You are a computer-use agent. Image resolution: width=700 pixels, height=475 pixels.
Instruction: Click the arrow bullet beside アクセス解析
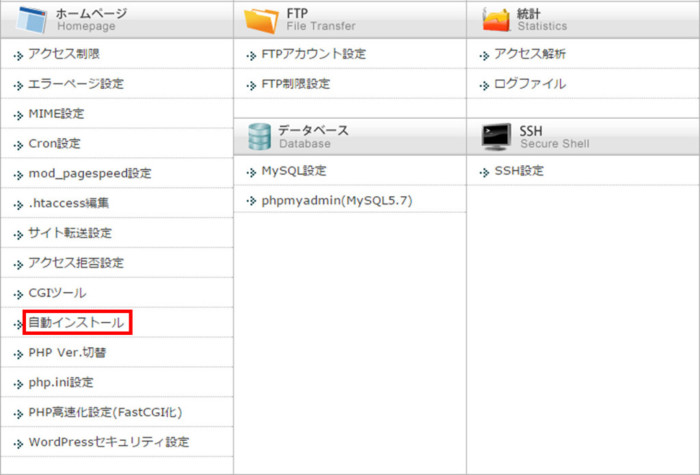tap(484, 56)
